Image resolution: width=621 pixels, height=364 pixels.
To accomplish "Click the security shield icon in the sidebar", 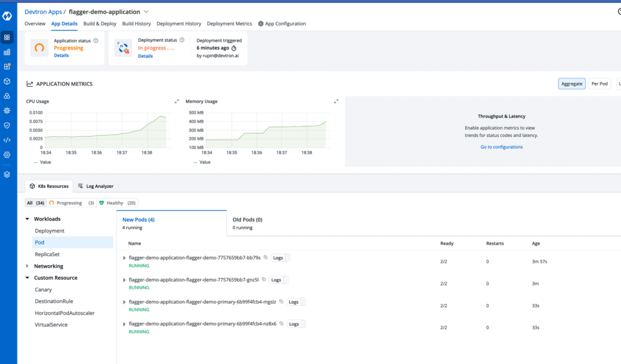I will coord(7,125).
